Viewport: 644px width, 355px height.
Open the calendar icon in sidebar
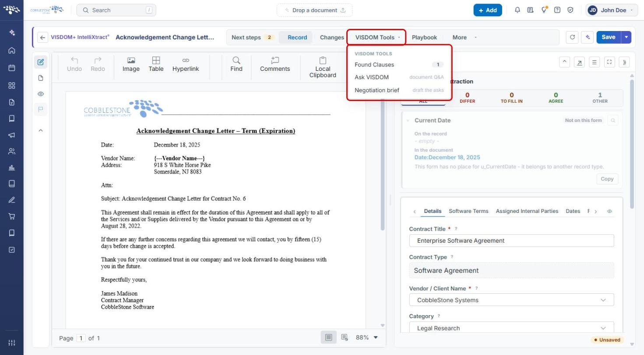point(12,68)
